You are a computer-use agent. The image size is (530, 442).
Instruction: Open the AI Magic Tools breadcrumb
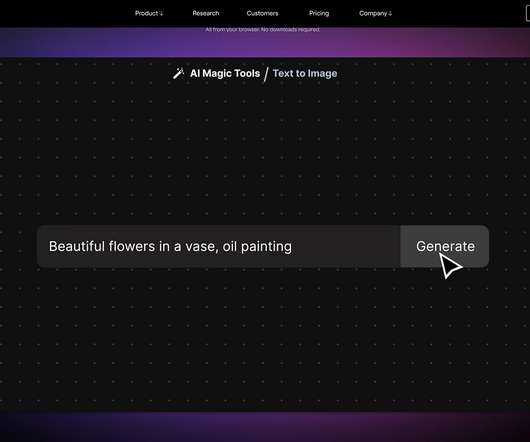225,73
